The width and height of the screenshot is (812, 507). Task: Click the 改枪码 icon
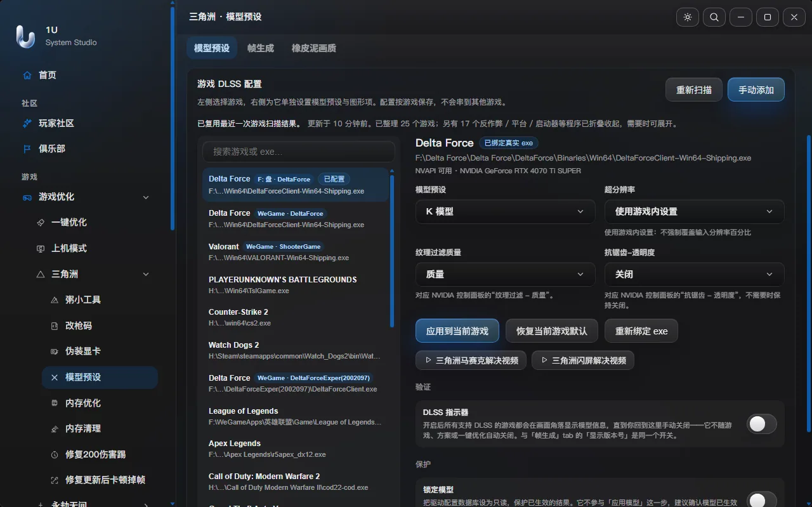[x=54, y=326]
